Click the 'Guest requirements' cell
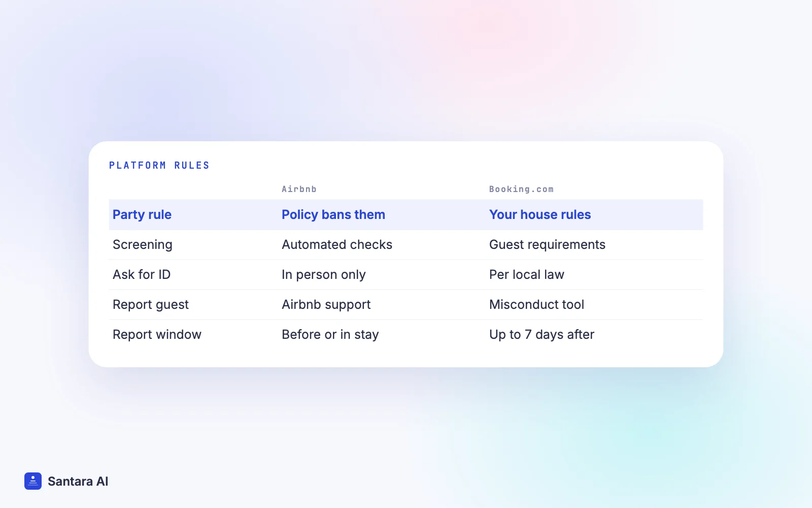 coord(547,245)
